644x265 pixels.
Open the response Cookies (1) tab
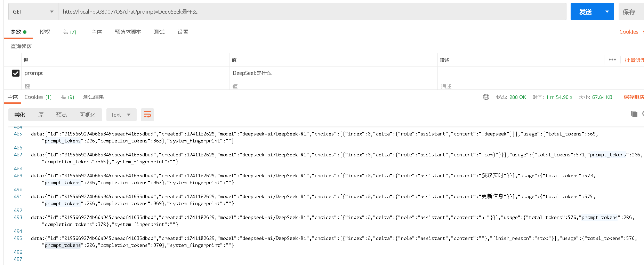coord(38,97)
